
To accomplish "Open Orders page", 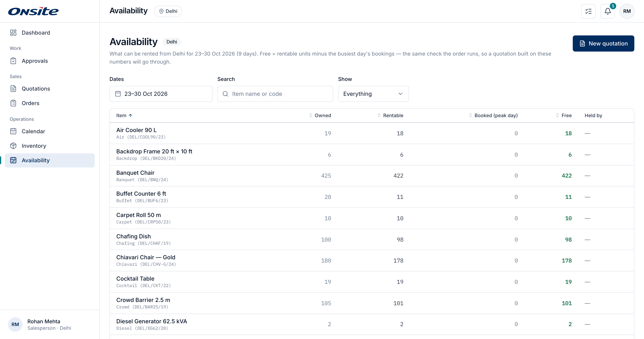I will point(50,103).
